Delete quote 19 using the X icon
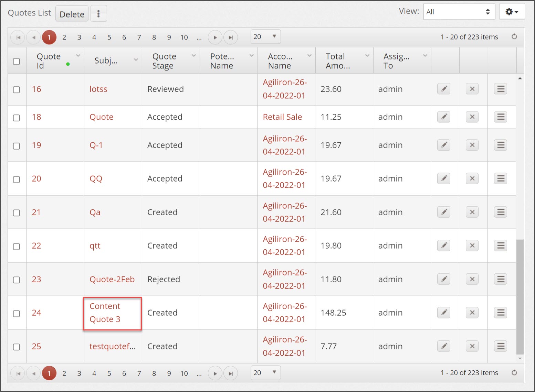 click(472, 145)
